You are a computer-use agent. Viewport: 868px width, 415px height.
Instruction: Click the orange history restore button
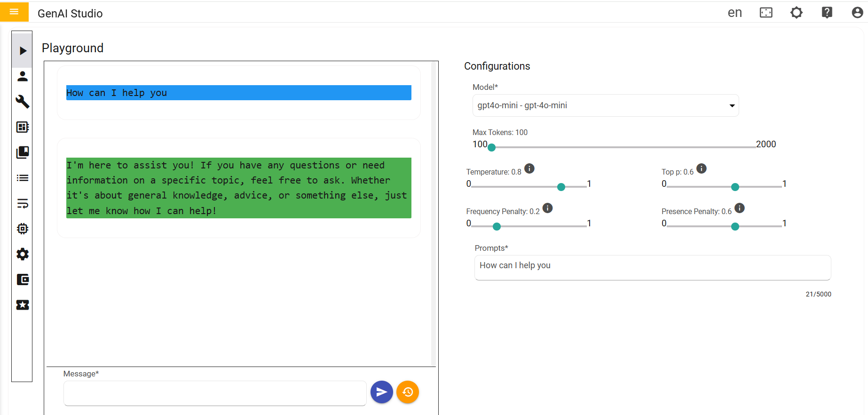coord(408,392)
